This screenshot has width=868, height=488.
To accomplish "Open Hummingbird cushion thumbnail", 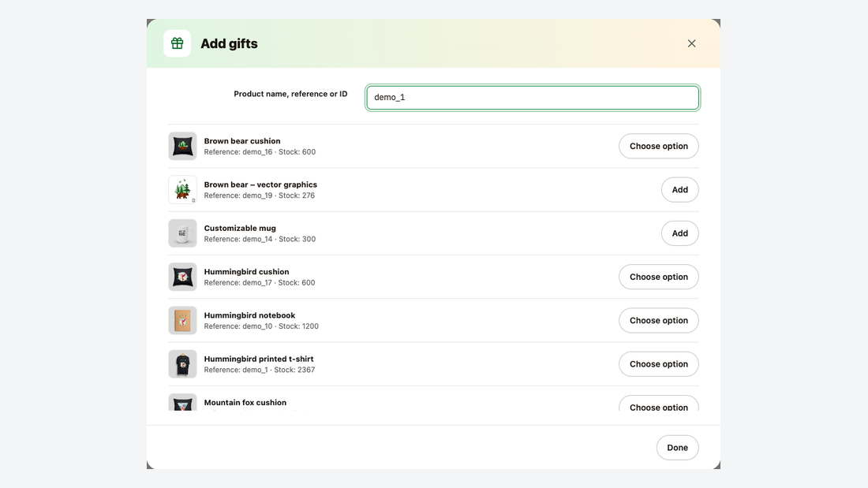I will pos(183,277).
